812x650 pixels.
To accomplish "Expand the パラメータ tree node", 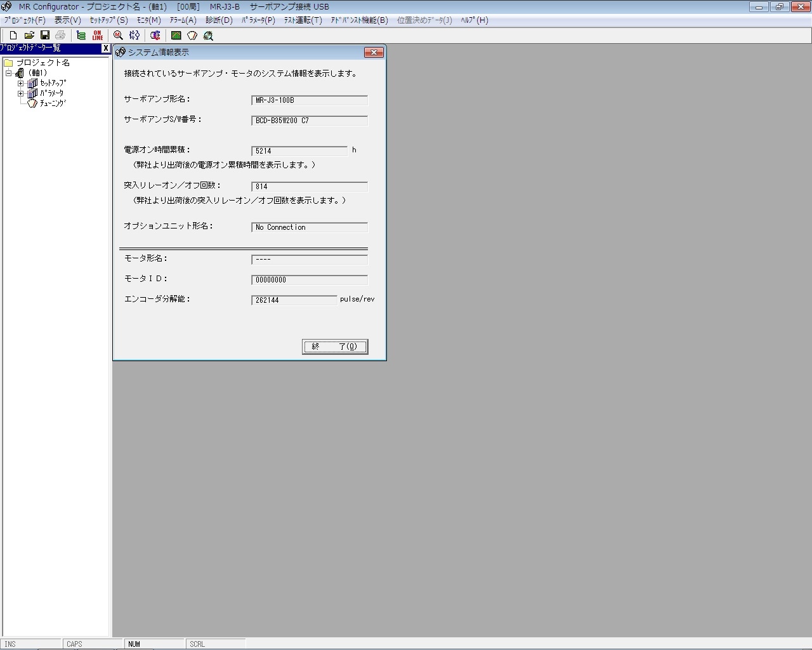I will (20, 93).
